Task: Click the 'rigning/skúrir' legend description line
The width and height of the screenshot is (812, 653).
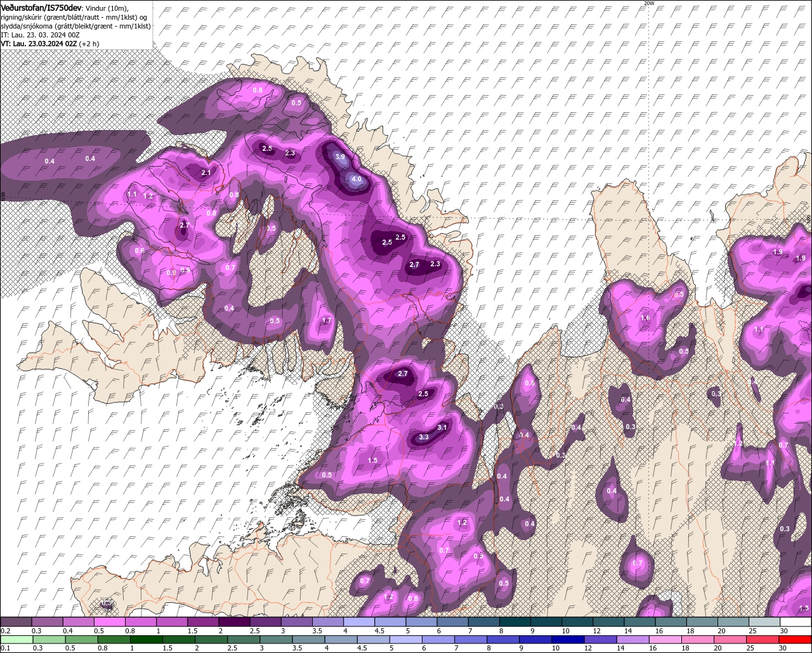Action: [74, 17]
